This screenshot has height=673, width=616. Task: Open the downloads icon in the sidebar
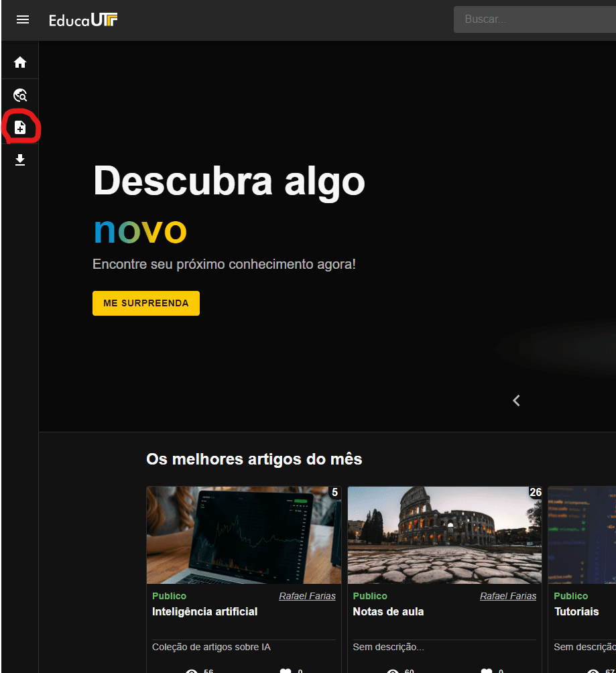pyautogui.click(x=19, y=160)
